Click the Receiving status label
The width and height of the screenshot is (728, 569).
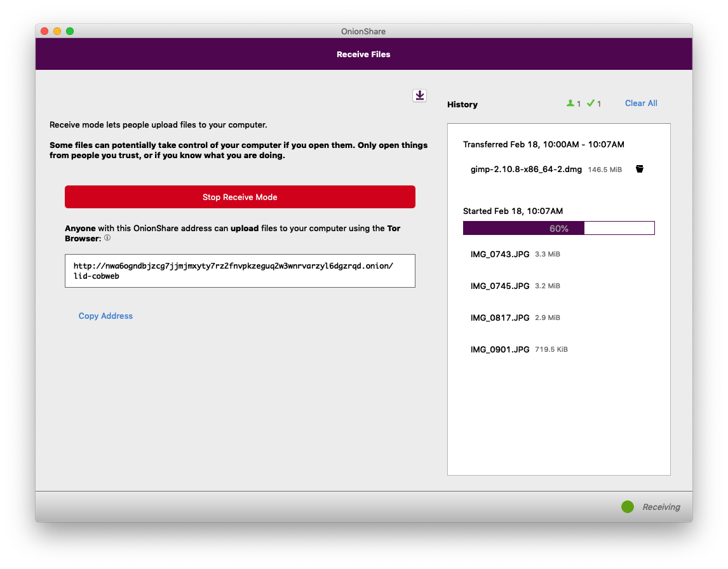(661, 507)
